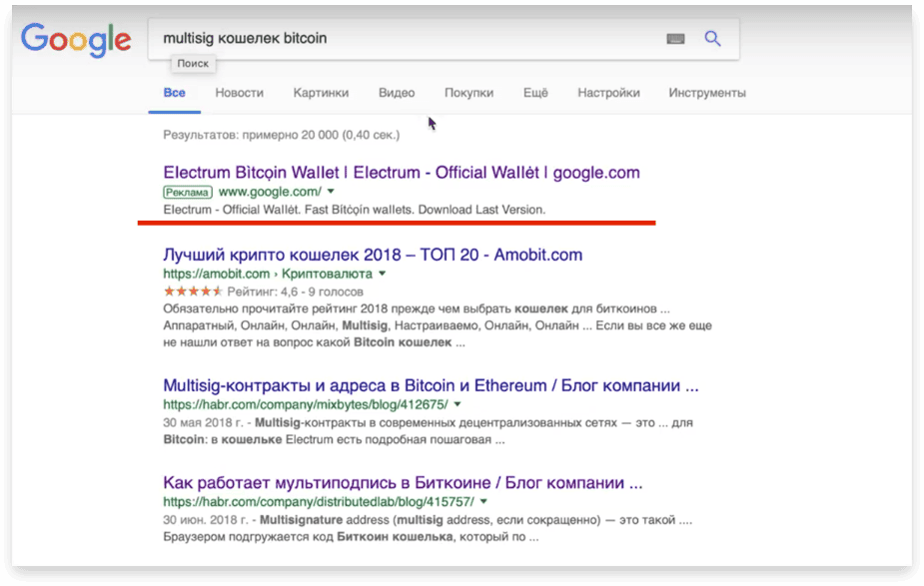
Task: Expand dropdown arrow next to Криптовалюта
Action: (x=382, y=274)
